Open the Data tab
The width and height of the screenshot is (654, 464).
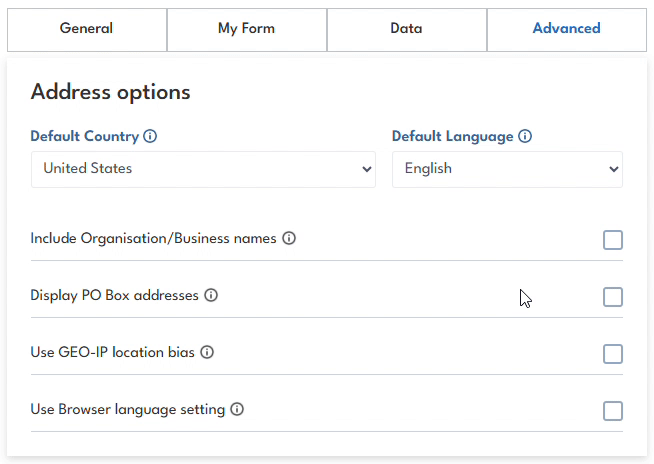407,30
